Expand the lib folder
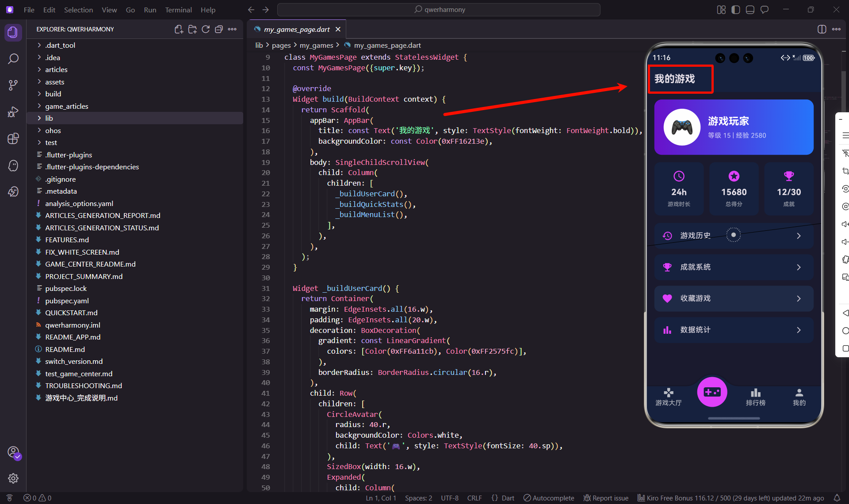This screenshot has width=849, height=504. 49,118
